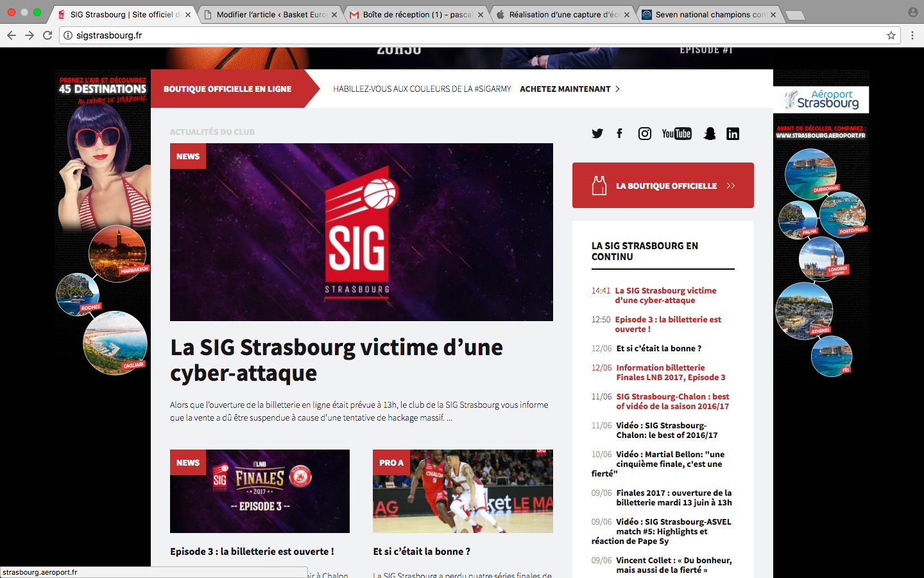The width and height of the screenshot is (924, 578).
Task: Open Finales Episode 3 thumbnail
Action: tap(260, 491)
